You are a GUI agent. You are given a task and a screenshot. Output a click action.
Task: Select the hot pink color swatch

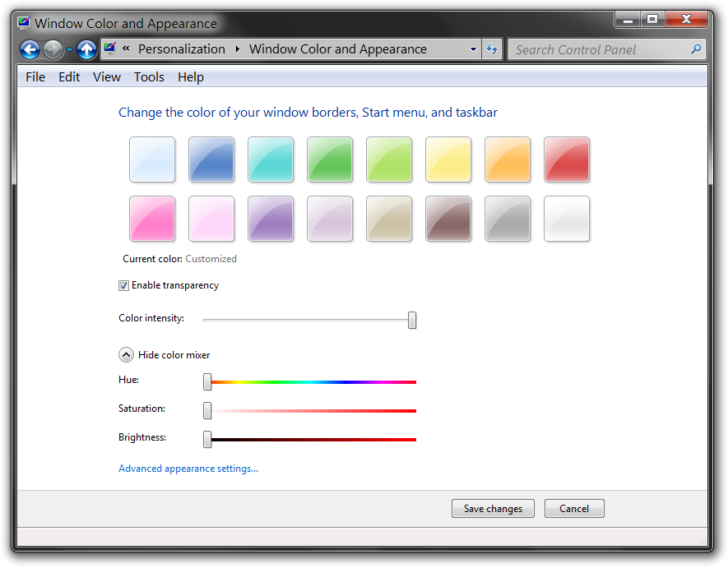click(x=152, y=219)
